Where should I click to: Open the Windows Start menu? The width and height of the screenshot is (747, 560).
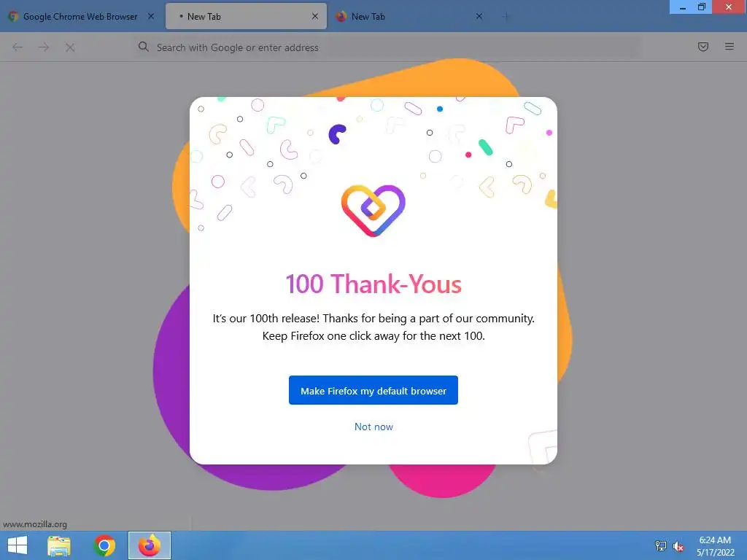tap(18, 545)
